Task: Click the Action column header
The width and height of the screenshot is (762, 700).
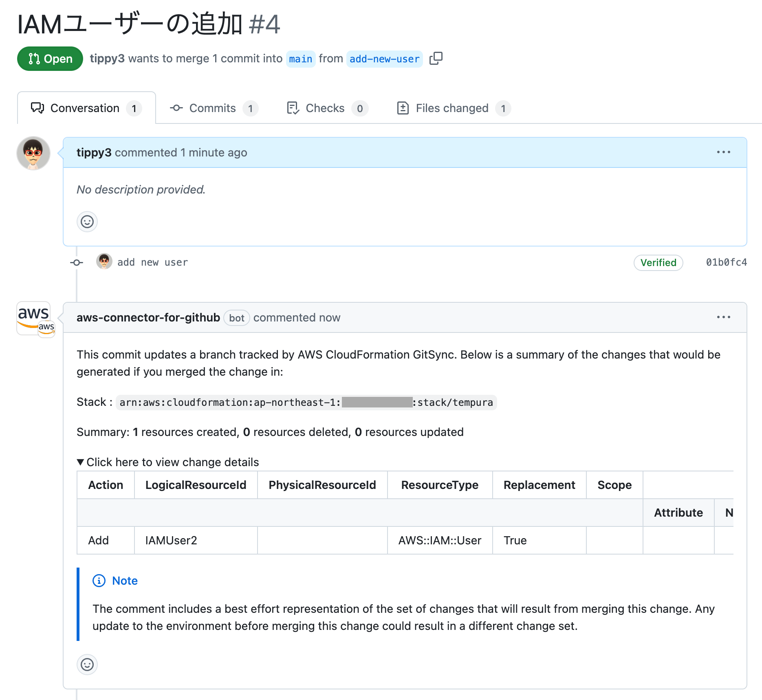Action: (106, 485)
